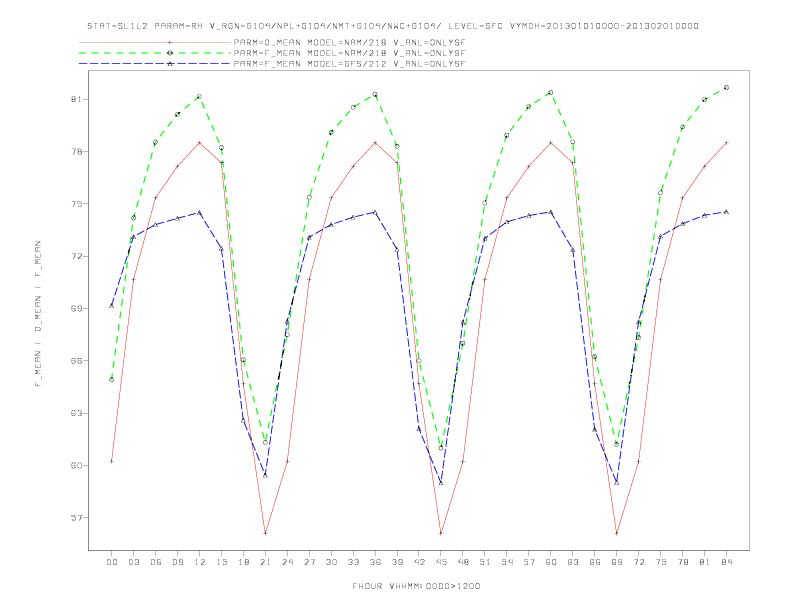792x612 pixels.
Task: Click y-axis tick value 60
Action: (76, 465)
